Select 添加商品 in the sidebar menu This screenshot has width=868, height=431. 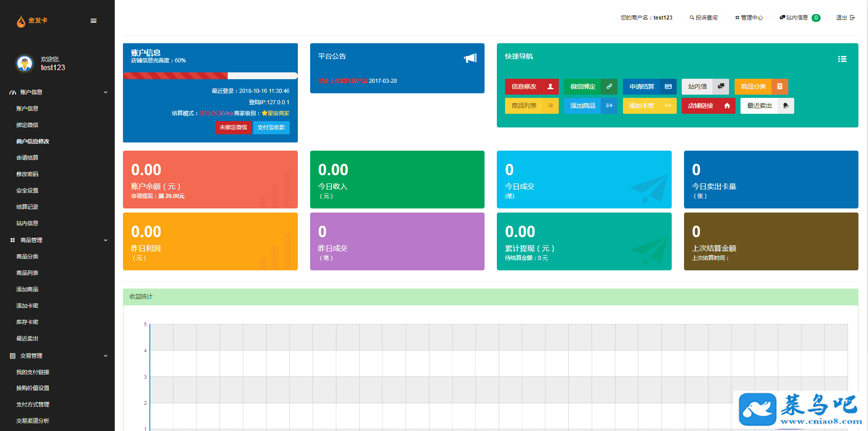(x=27, y=289)
